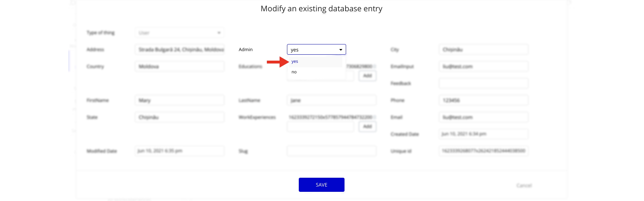
Task: Select the LastName input box
Action: (331, 100)
